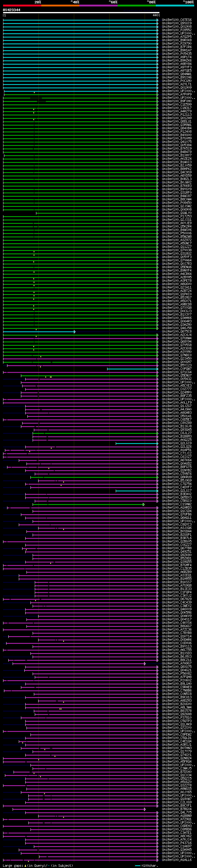Image resolution: width=197 pixels, height=868 pixels.
Task: Select UniRef100_Q6T5C8 label
Action: click(176, 331)
